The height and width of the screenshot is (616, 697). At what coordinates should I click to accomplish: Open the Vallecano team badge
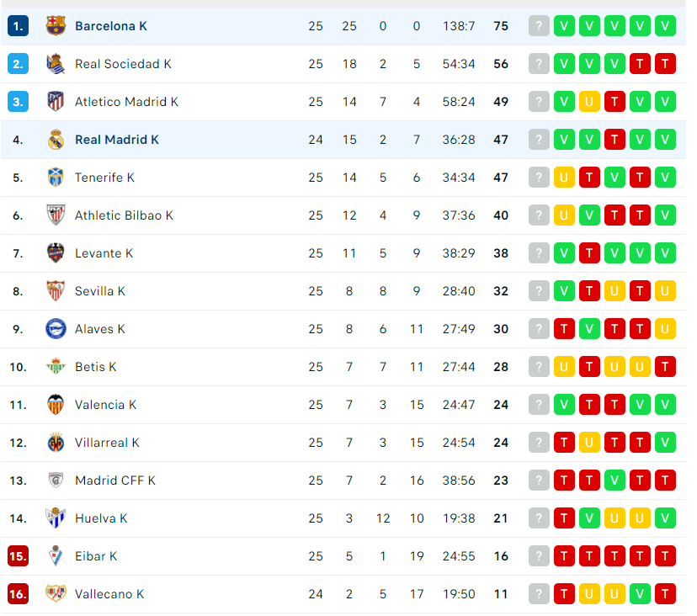point(57,593)
